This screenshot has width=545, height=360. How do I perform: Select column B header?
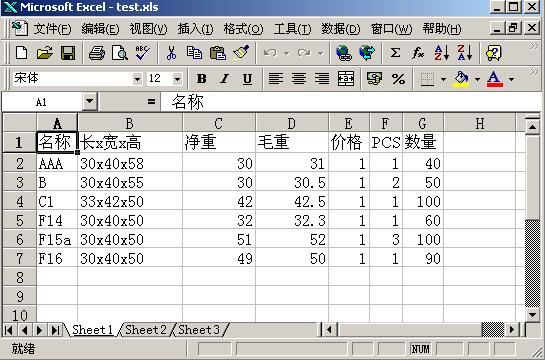(130, 123)
